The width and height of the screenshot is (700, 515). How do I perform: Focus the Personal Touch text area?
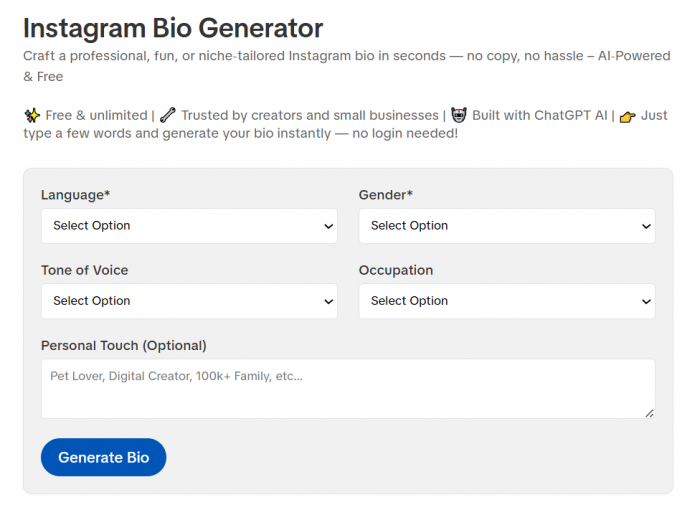pos(348,389)
